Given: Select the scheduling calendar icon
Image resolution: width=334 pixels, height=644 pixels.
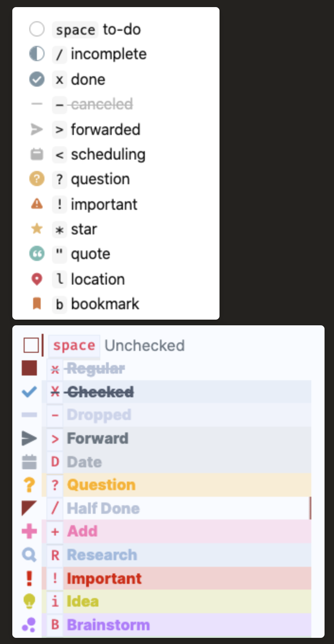Looking at the screenshot, I should (x=36, y=154).
